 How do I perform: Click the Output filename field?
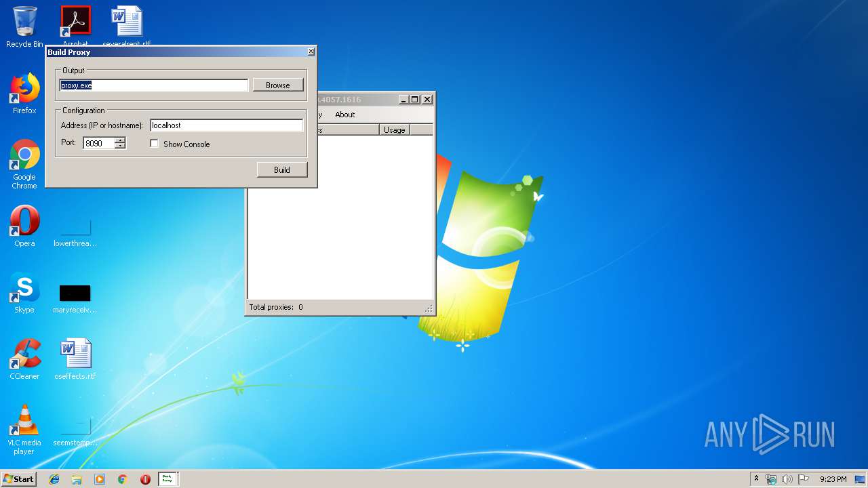pyautogui.click(x=153, y=85)
